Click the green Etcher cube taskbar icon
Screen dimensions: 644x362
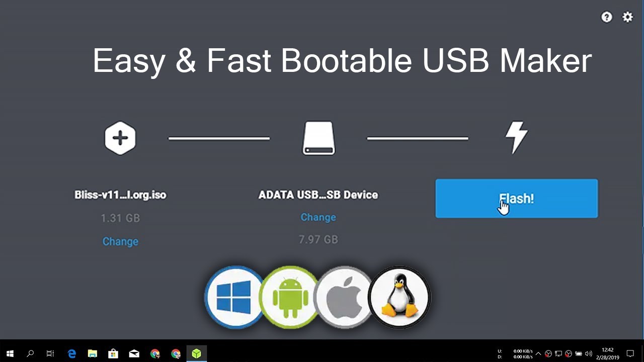pos(196,353)
